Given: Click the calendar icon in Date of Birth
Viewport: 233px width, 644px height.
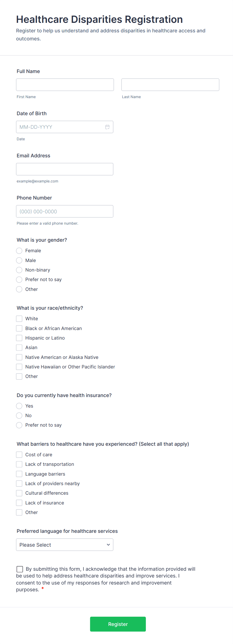Looking at the screenshot, I should click(x=107, y=127).
